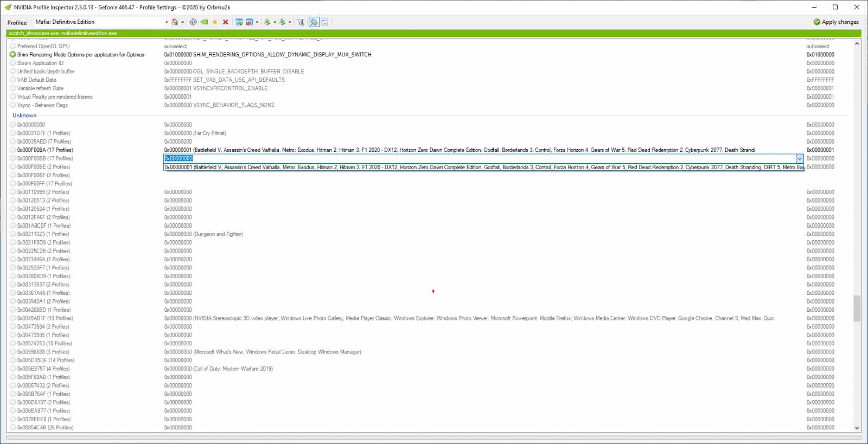Select Variable refresh Rate setting
Viewport: 868px width, 444px height.
pos(40,88)
